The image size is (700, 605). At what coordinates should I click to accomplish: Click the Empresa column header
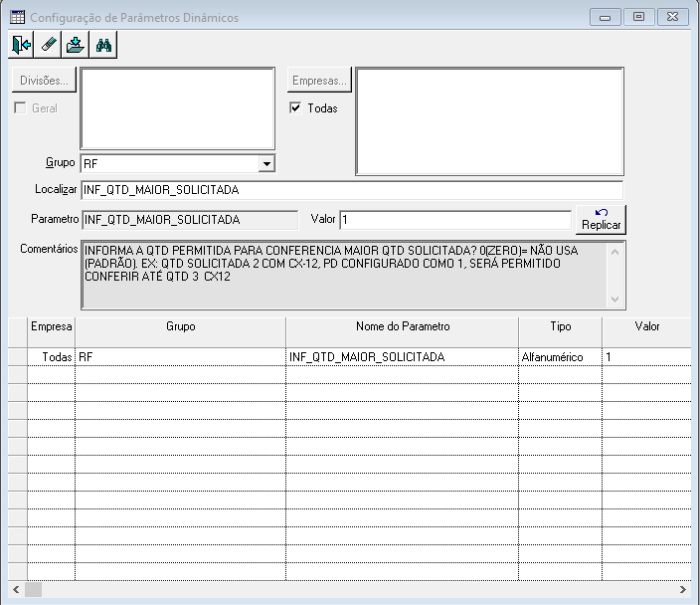point(52,332)
